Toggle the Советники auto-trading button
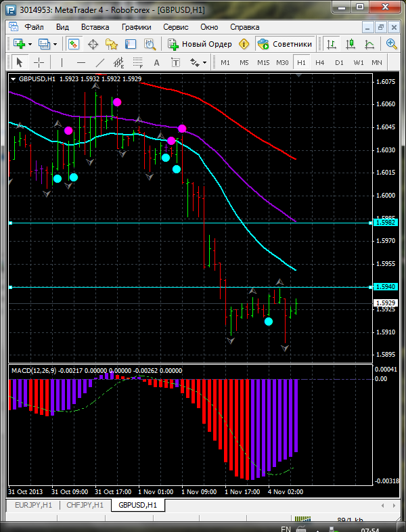Image resolution: width=406 pixels, height=532 pixels. point(285,44)
